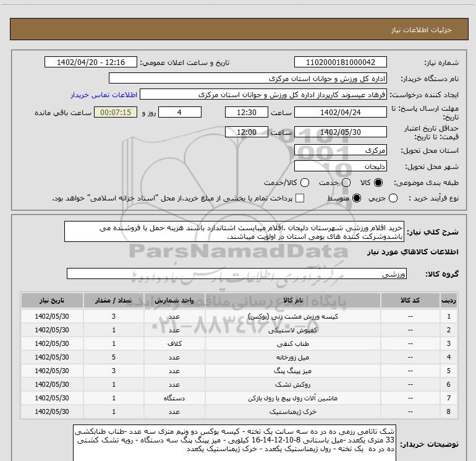The image size is (476, 461).
Task: Click quantity 5 in میل زورخانه row
Action: pyautogui.click(x=114, y=357)
